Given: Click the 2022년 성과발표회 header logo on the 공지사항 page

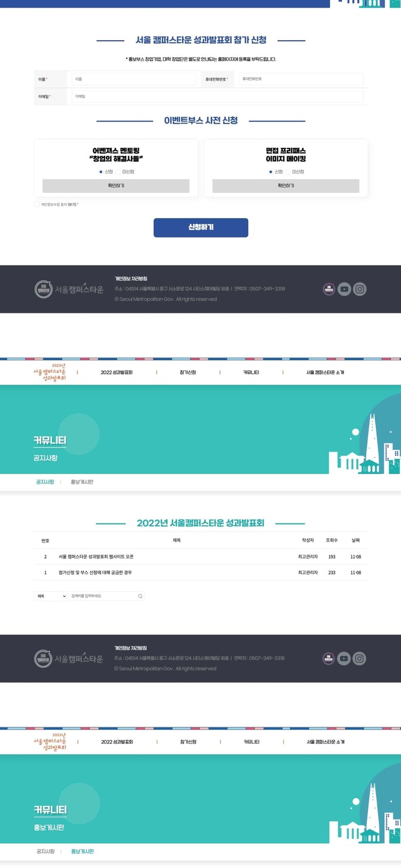Looking at the screenshot, I should 50,372.
